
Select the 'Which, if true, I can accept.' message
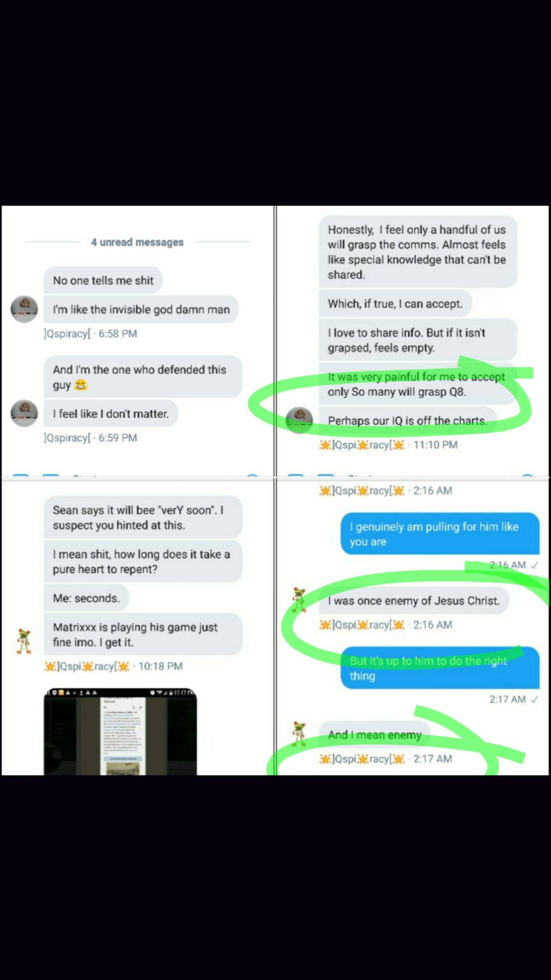[395, 304]
